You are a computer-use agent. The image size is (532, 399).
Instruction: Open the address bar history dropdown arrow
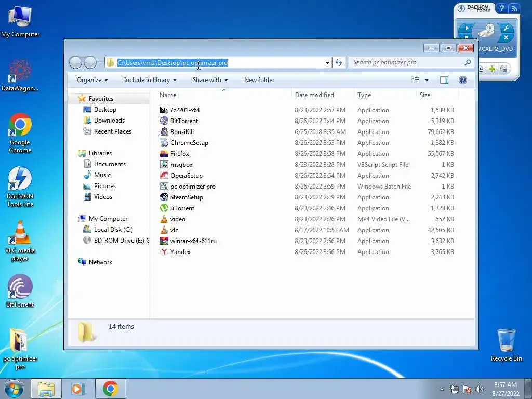tap(327, 62)
